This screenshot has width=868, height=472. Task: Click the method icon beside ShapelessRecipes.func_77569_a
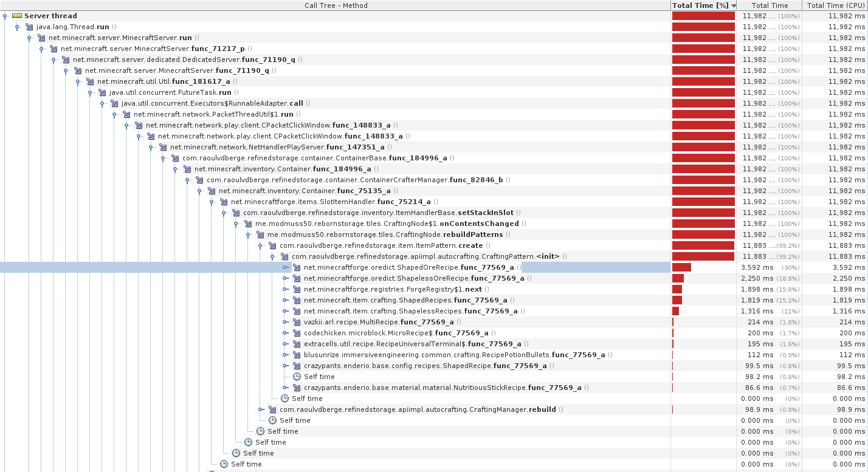pyautogui.click(x=297, y=311)
